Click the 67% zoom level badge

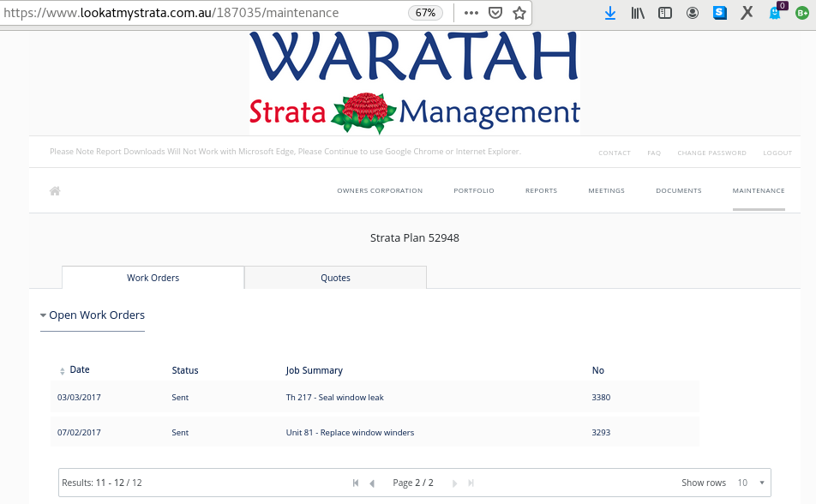pos(425,13)
